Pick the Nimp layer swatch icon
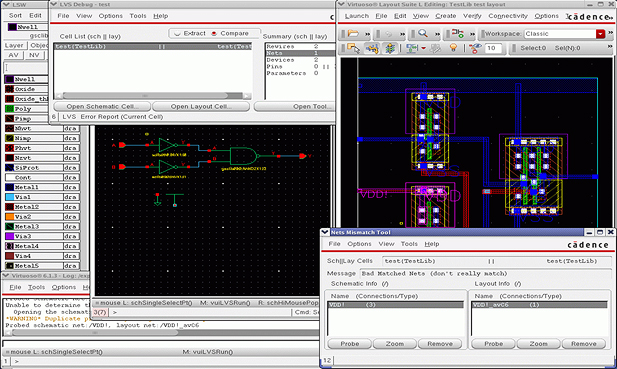The image size is (617, 369). point(9,138)
